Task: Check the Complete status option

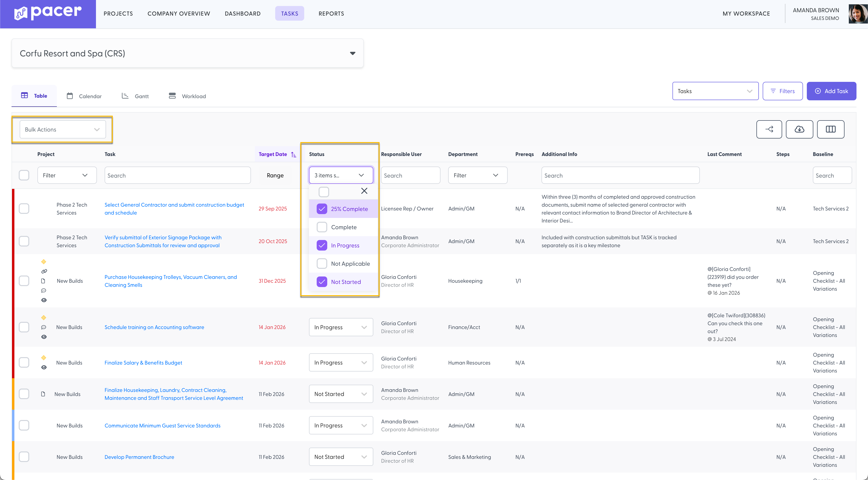Action: pyautogui.click(x=322, y=227)
